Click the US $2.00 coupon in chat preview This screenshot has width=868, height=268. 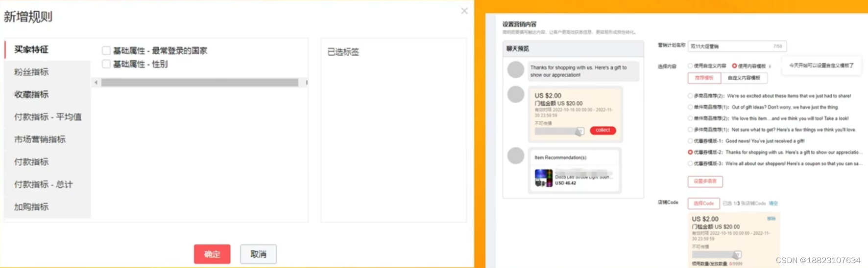pyautogui.click(x=575, y=114)
